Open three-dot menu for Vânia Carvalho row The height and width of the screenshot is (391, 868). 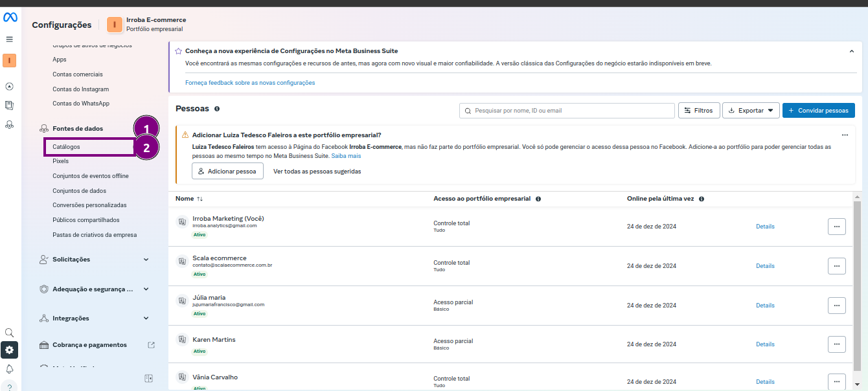pos(836,382)
